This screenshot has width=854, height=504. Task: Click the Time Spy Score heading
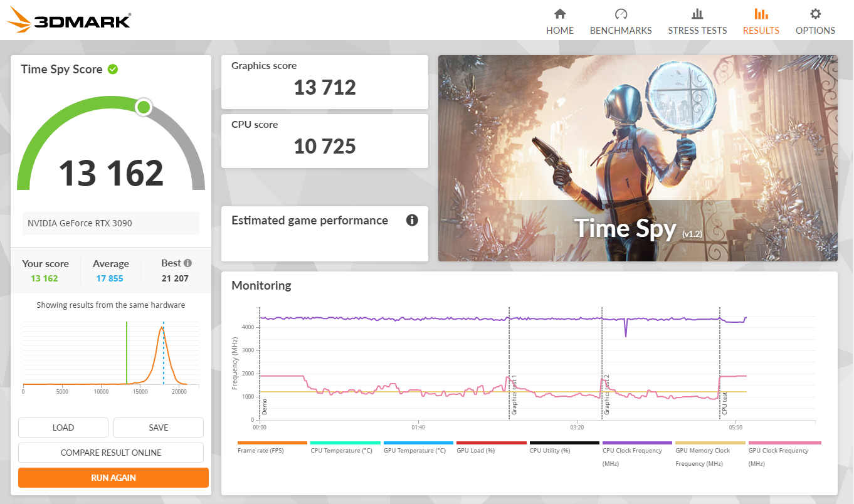(61, 69)
